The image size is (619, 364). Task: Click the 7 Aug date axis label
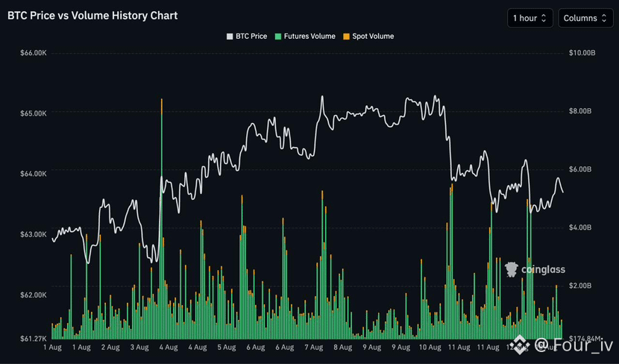point(314,348)
